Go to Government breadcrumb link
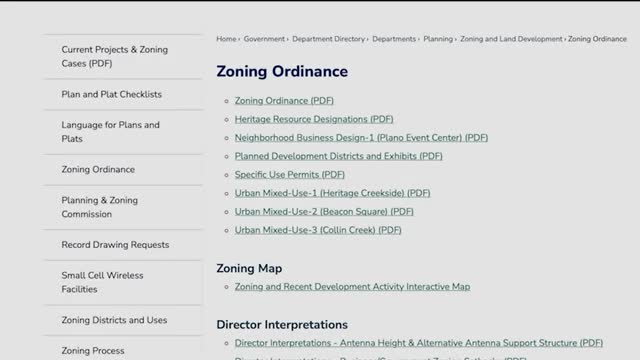The image size is (640, 360). point(264,39)
